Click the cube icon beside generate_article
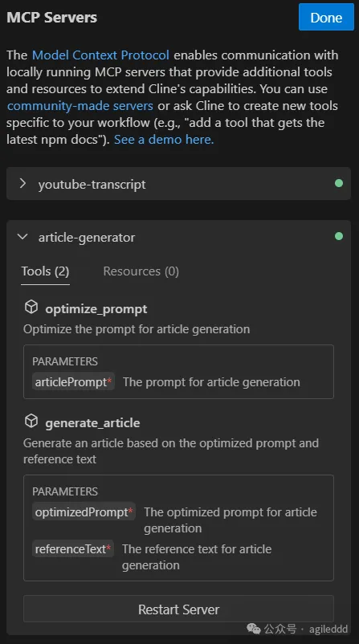 tap(31, 421)
